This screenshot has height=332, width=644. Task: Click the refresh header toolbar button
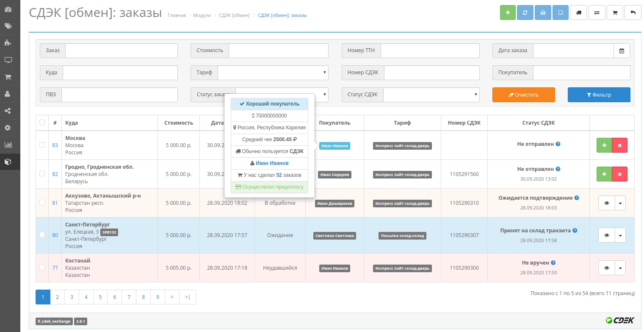(525, 13)
